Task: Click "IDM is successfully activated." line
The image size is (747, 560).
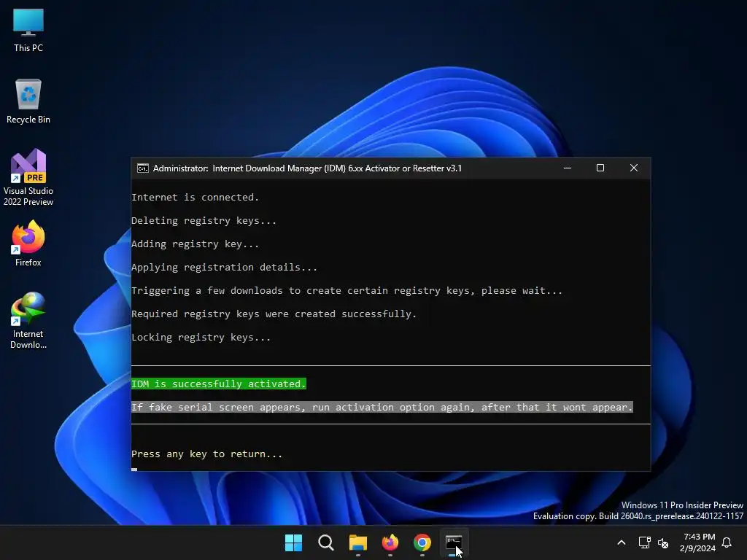Action: (219, 384)
